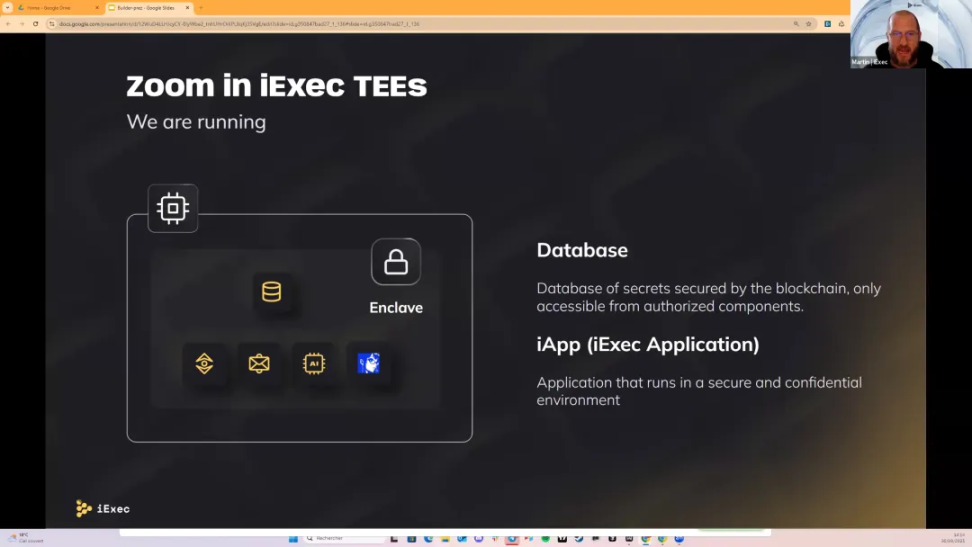
Task: Go back using the browser back arrow
Action: click(8, 23)
